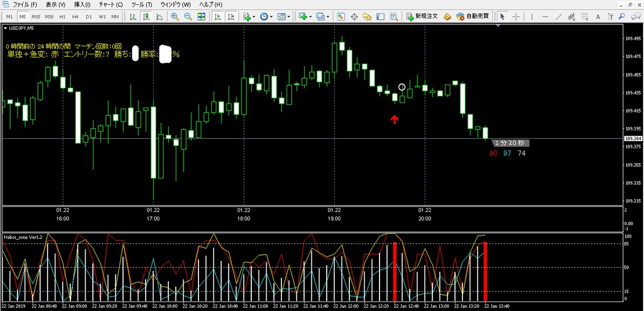The height and width of the screenshot is (311, 644).
Task: Open the Navigator panel
Action: (367, 16)
